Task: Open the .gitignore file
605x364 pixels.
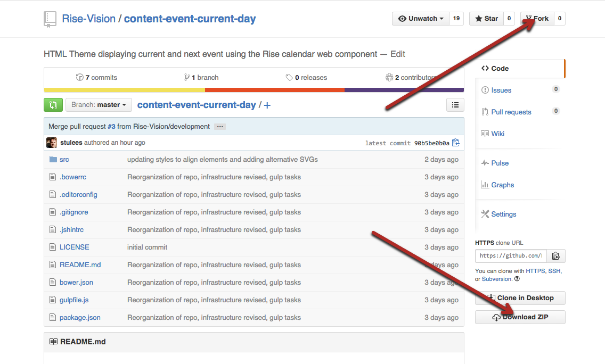Action: pos(73,212)
